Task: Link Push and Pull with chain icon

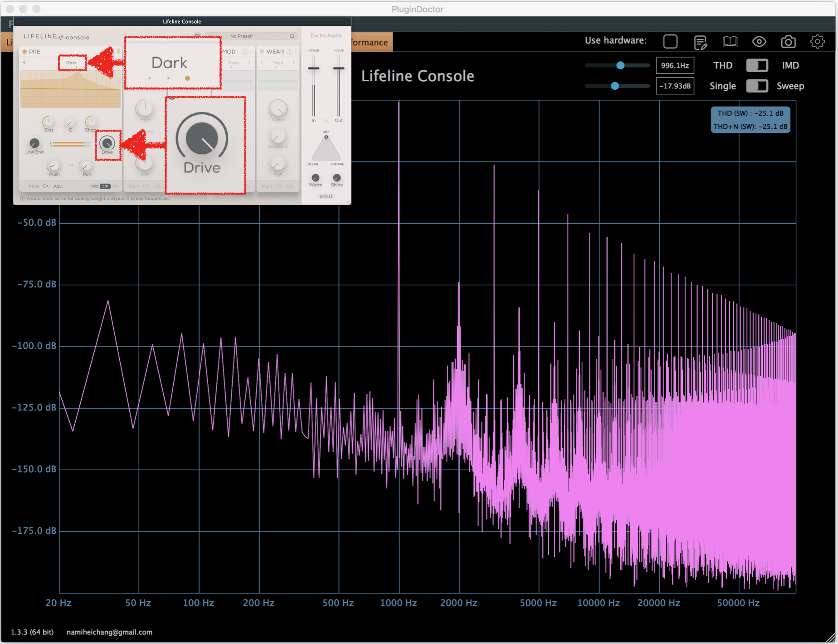Action: 71,165
